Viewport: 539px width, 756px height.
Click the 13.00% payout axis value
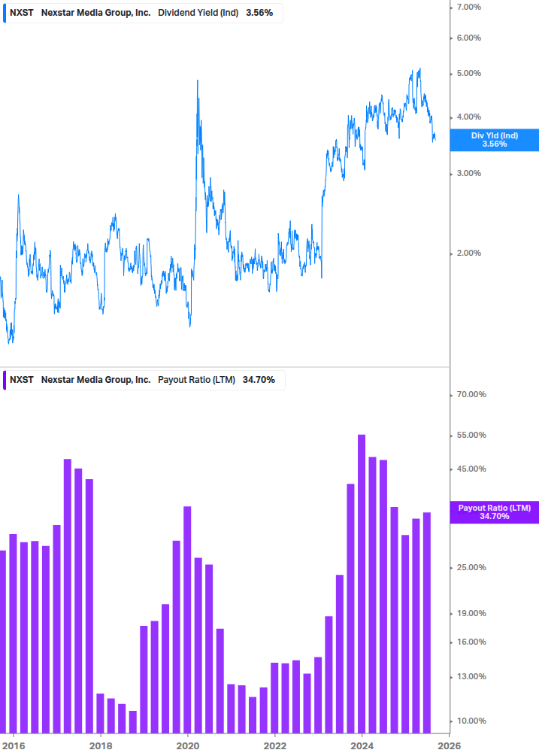471,677
